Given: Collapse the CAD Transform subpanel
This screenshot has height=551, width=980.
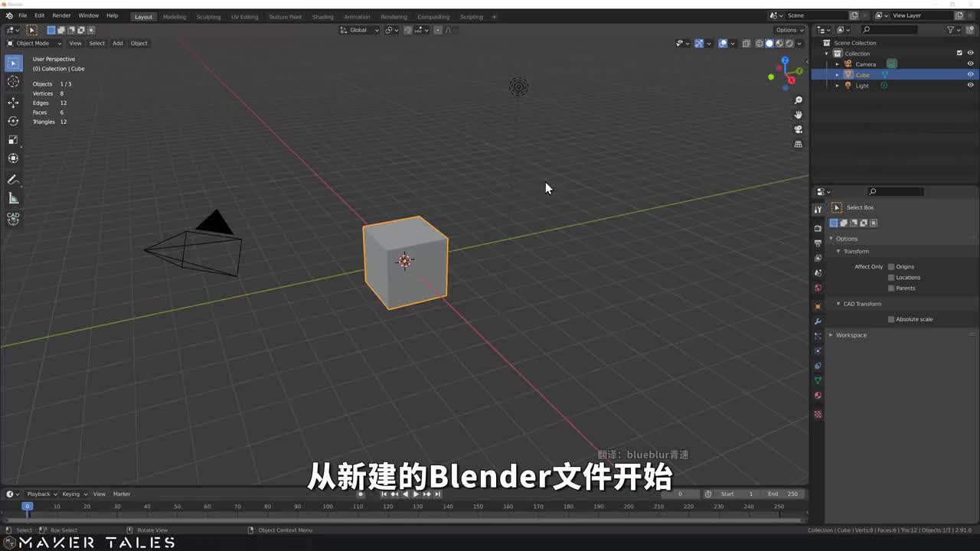Looking at the screenshot, I should [838, 304].
